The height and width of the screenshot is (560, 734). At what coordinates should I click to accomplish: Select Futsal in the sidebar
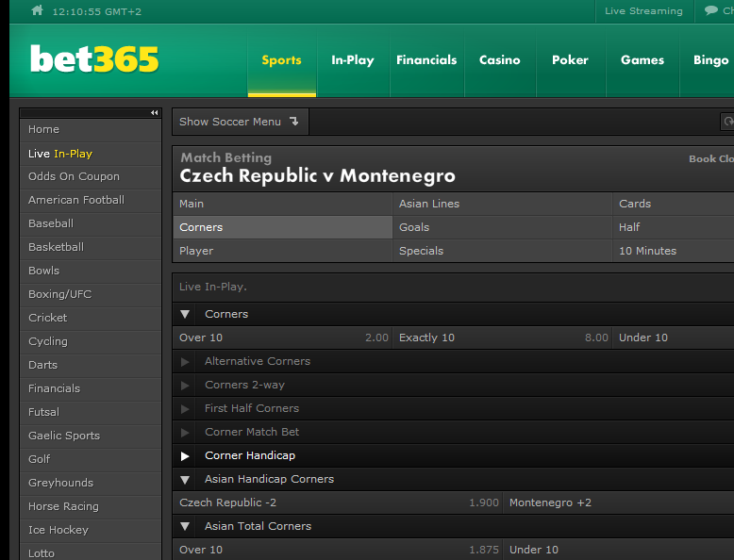(91, 412)
